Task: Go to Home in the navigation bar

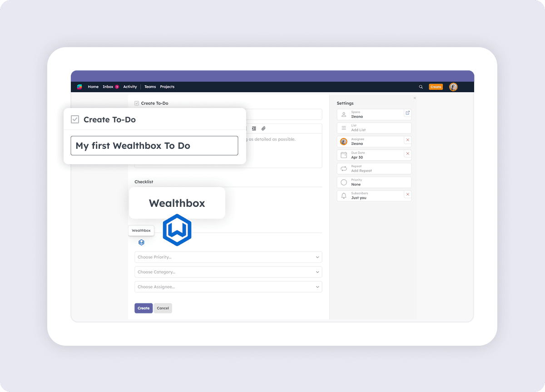Action: (93, 87)
